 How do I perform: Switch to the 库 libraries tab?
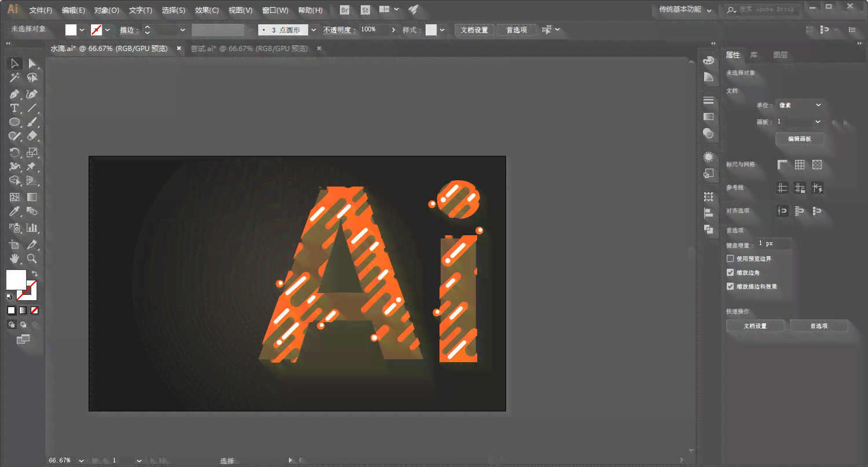[753, 55]
